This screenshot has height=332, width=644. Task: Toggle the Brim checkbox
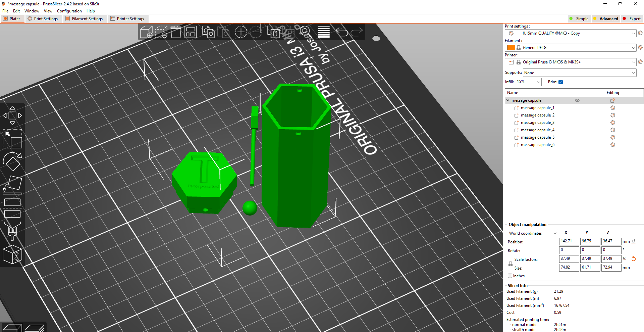(x=560, y=82)
